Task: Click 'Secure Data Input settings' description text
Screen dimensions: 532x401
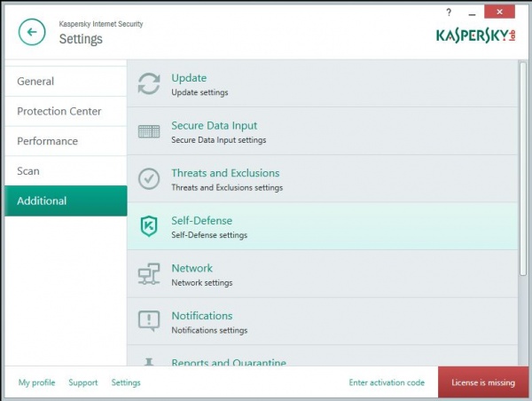Action: pyautogui.click(x=218, y=140)
